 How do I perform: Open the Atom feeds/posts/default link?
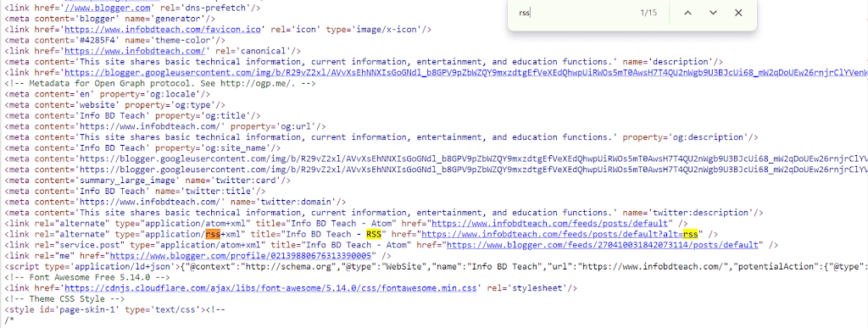point(549,224)
